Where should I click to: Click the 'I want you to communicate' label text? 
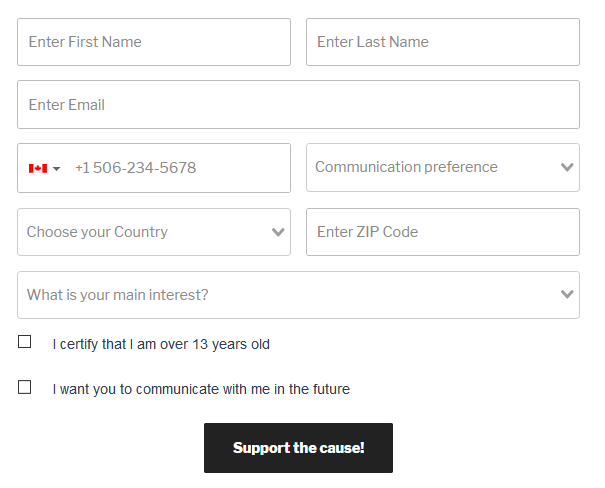point(201,389)
